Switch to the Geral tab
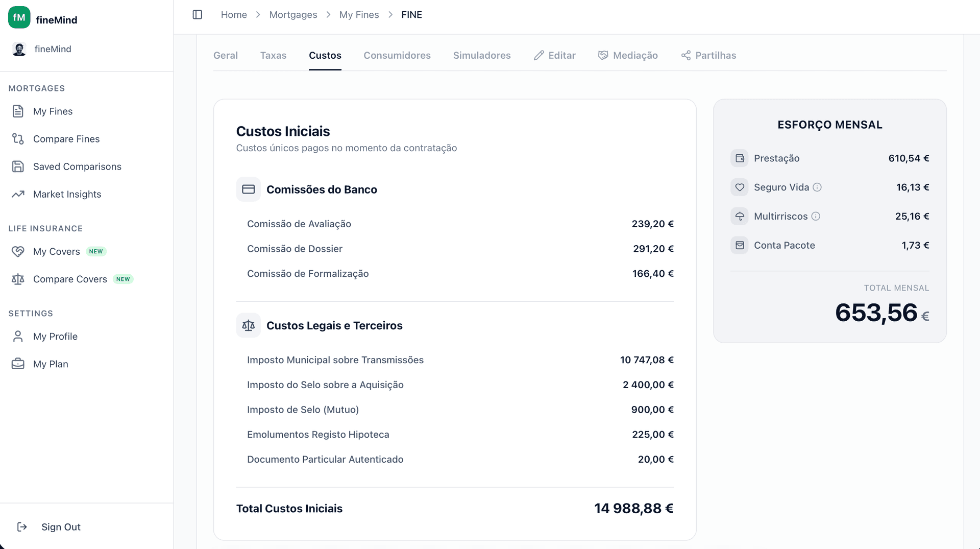Screen dimensions: 980x549 (225, 55)
